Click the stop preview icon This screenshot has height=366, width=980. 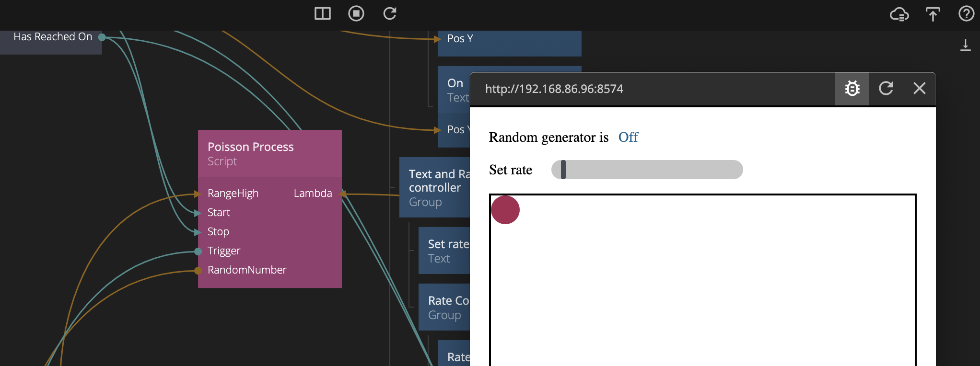pyautogui.click(x=356, y=13)
